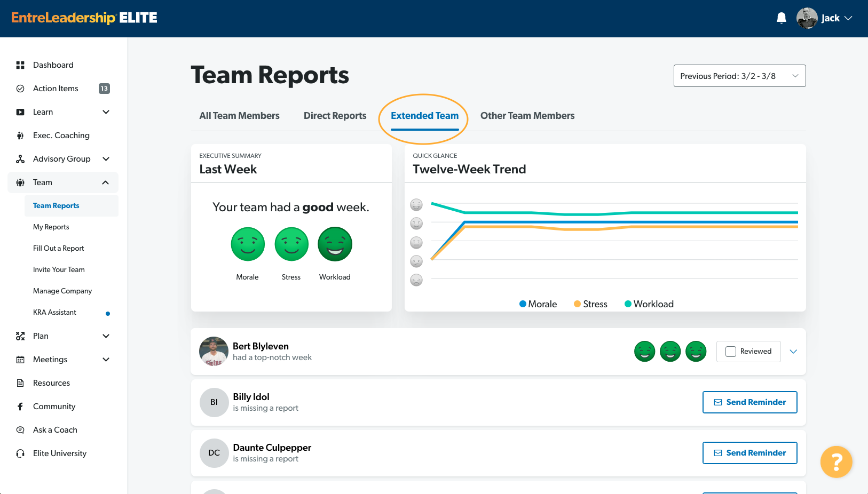Click Bert Blyleven's name
Screen dimensions: 868x494
pos(261,346)
